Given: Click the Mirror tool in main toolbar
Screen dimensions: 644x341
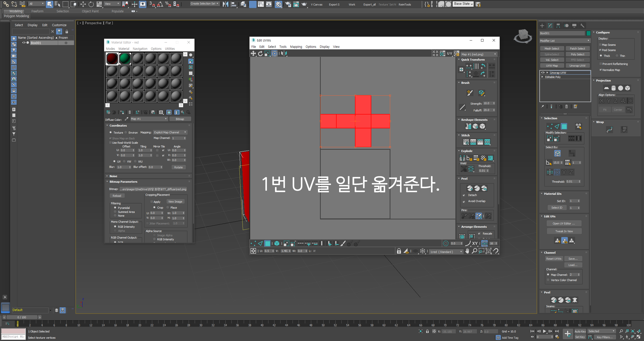Looking at the screenshot, I should pos(225,4).
